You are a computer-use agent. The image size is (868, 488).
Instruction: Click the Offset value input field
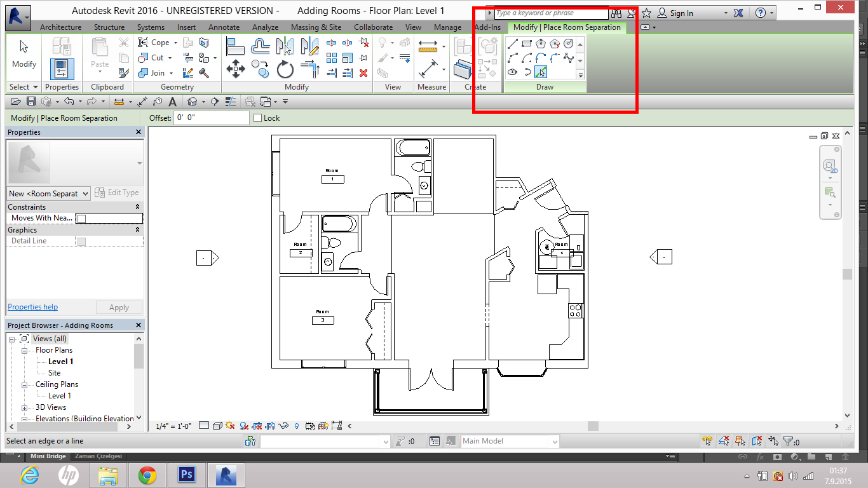212,118
